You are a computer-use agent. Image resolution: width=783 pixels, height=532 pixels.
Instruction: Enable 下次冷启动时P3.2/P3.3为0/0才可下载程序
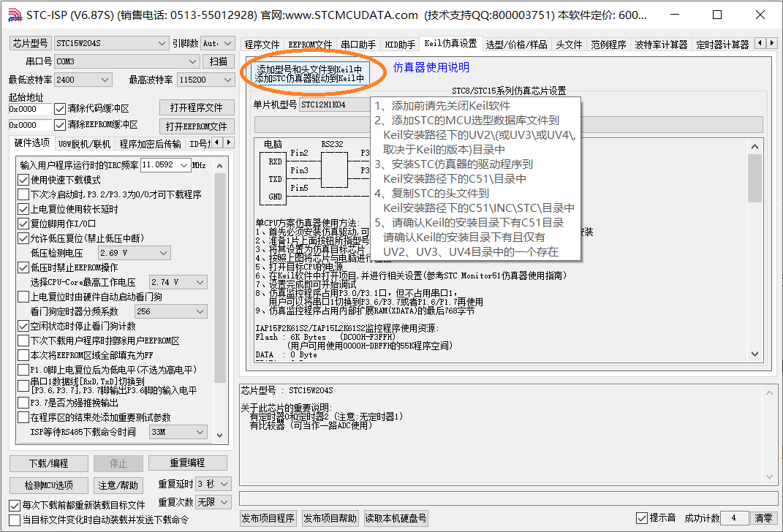(x=23, y=194)
